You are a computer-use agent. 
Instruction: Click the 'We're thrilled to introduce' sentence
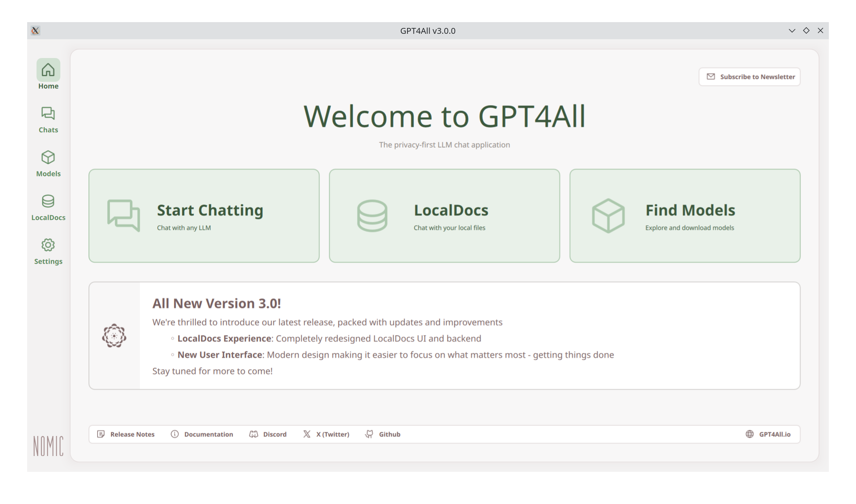[x=327, y=322]
